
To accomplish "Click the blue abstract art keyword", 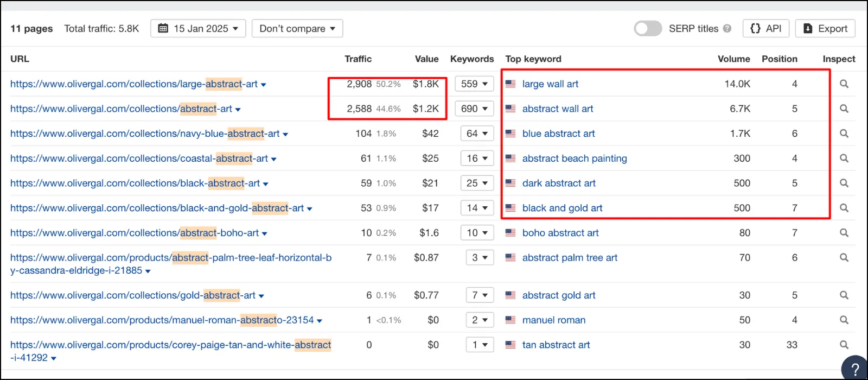I will click(558, 134).
